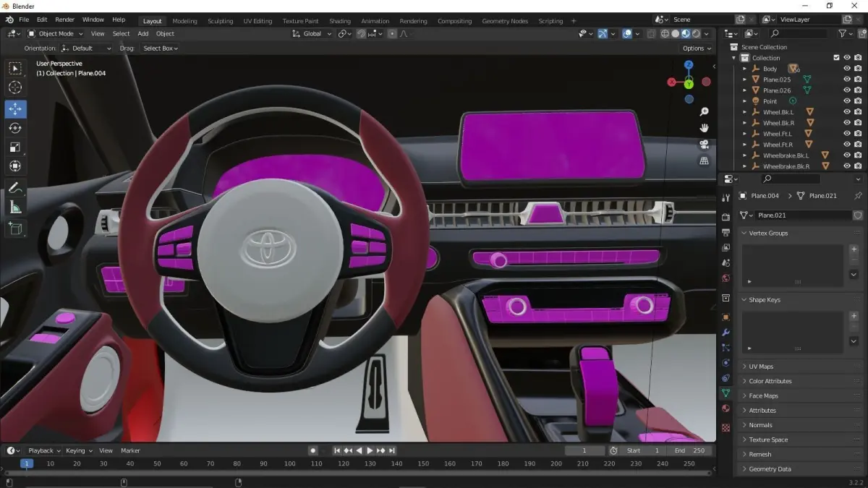Switch to the Geometry Nodes workspace tab
868x488 pixels.
click(x=505, y=21)
